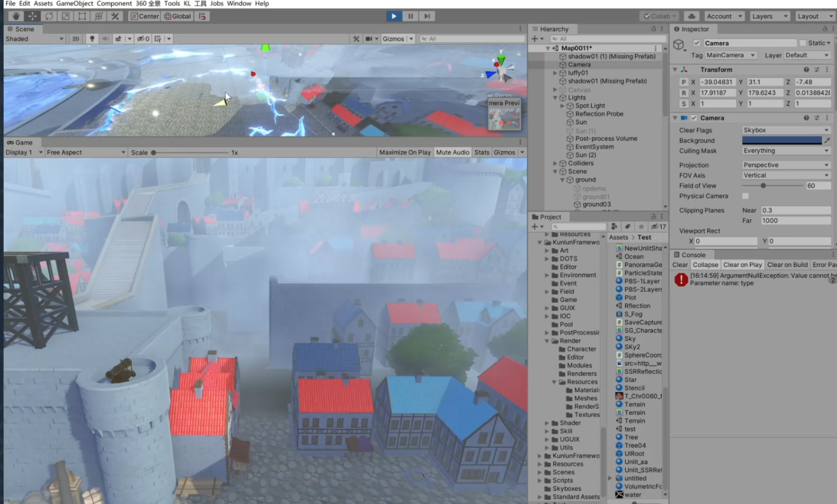Start Play mode
837x504 pixels.
(394, 16)
